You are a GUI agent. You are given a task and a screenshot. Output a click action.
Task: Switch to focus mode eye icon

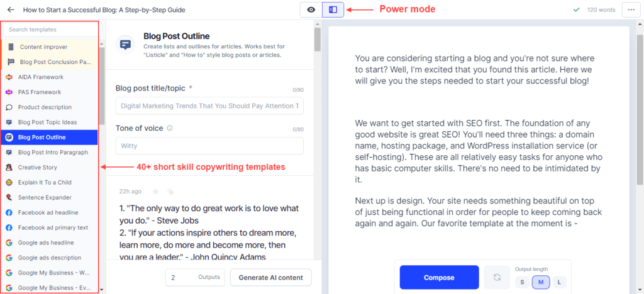[x=311, y=10]
